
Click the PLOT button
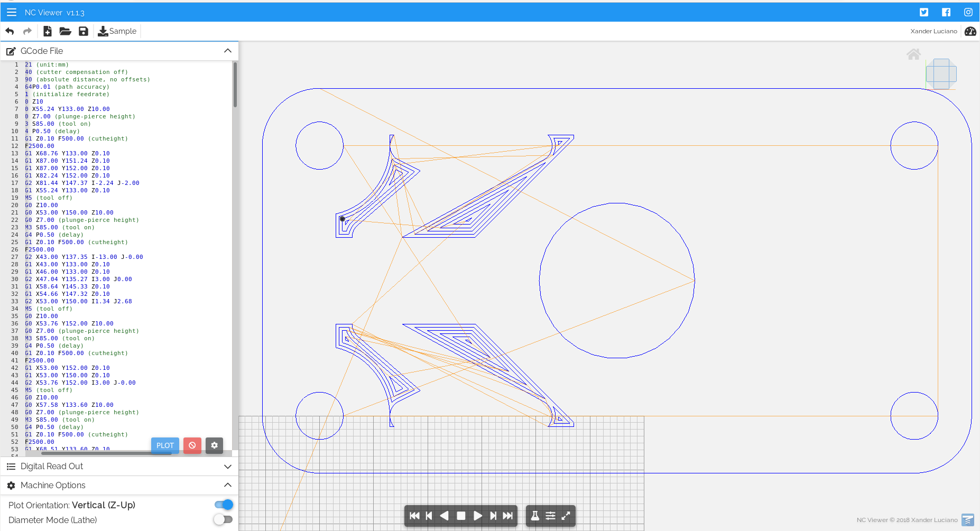(x=165, y=445)
